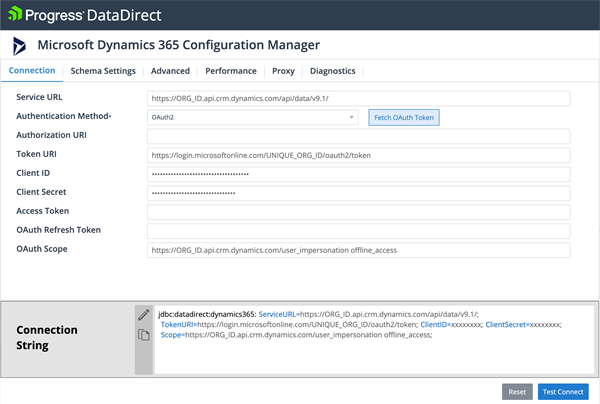This screenshot has width=600, height=404.
Task: Focus the OAuth Refresh Token field
Action: tap(358, 231)
